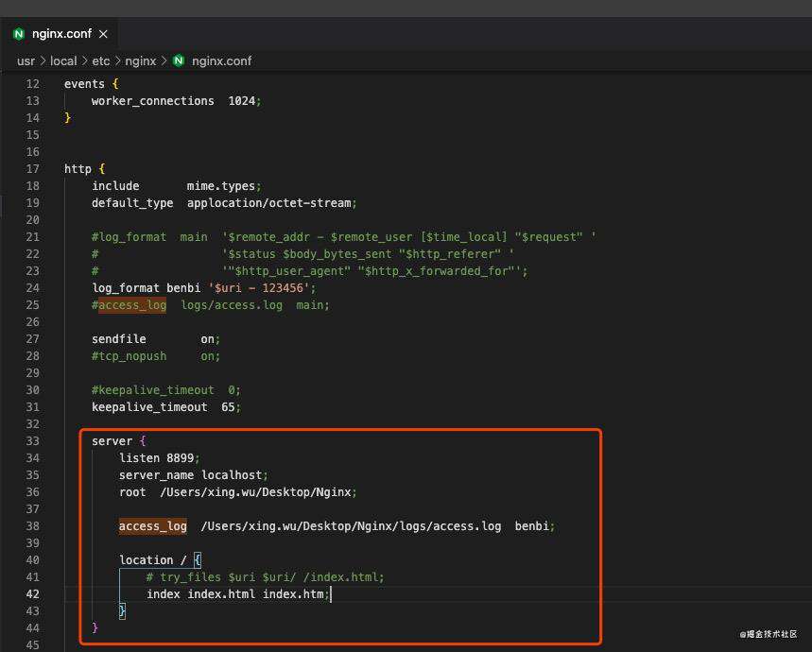
Task: Place cursor on 'events' keyword
Action: (x=84, y=84)
